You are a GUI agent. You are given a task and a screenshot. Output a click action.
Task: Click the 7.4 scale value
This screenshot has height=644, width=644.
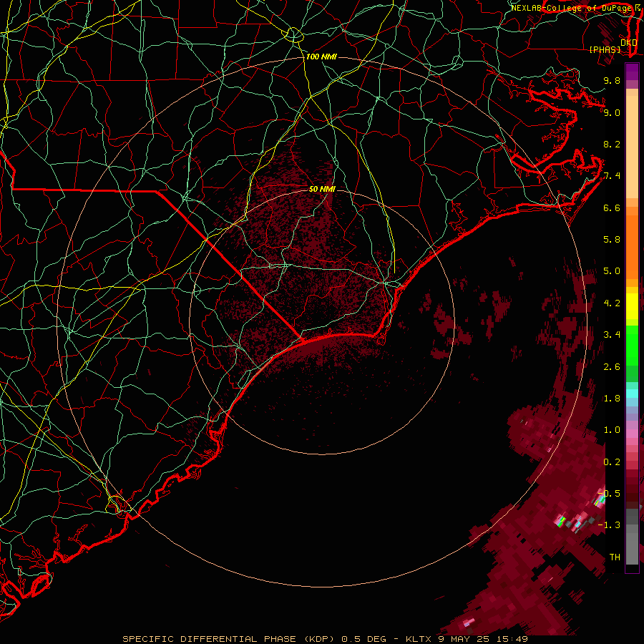point(612,176)
